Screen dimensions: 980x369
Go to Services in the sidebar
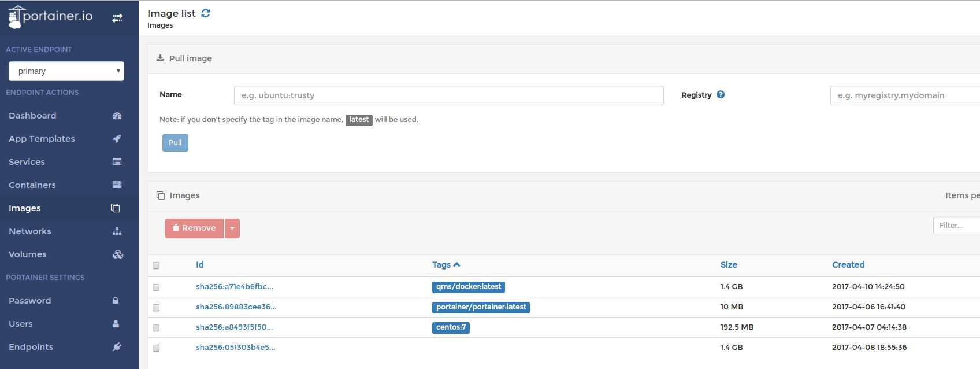coord(27,162)
